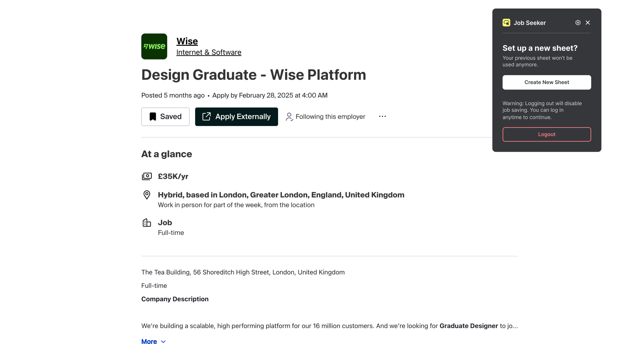Screen dimensions: 644x344
Task: Click the location pin icon
Action: [x=147, y=195]
